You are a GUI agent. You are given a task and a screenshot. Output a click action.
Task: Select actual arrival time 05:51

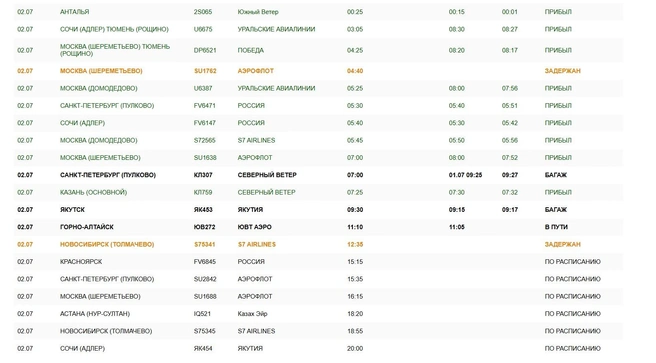coord(510,106)
